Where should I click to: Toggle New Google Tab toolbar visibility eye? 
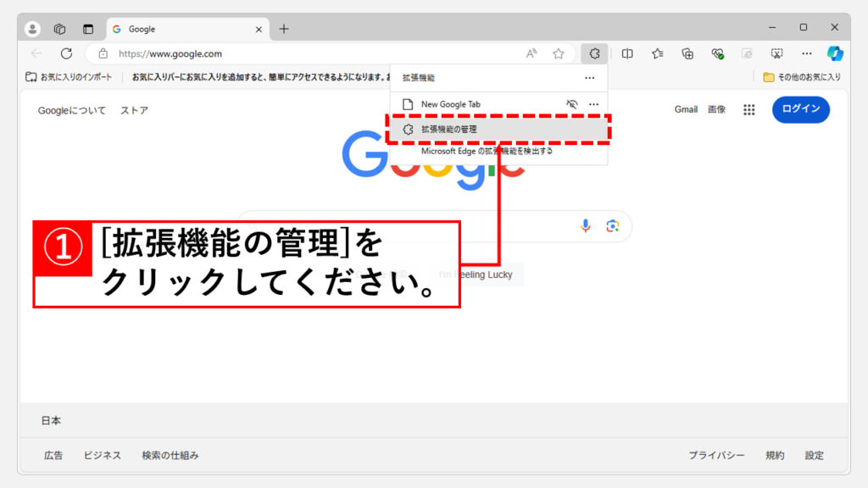(572, 104)
